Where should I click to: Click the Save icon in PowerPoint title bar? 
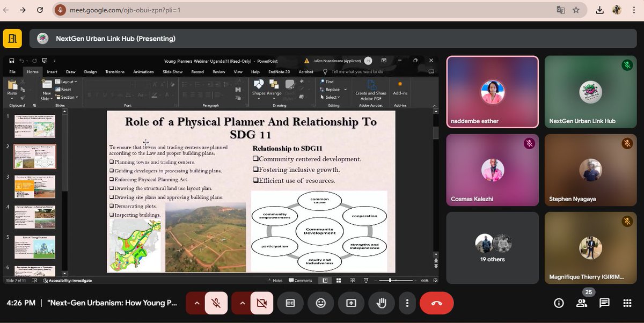tap(12, 61)
